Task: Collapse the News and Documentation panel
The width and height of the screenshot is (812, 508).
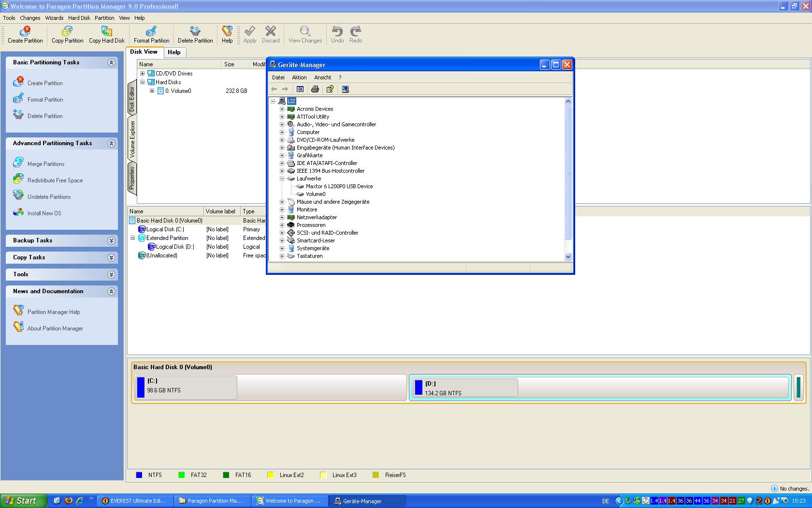Action: pos(111,291)
